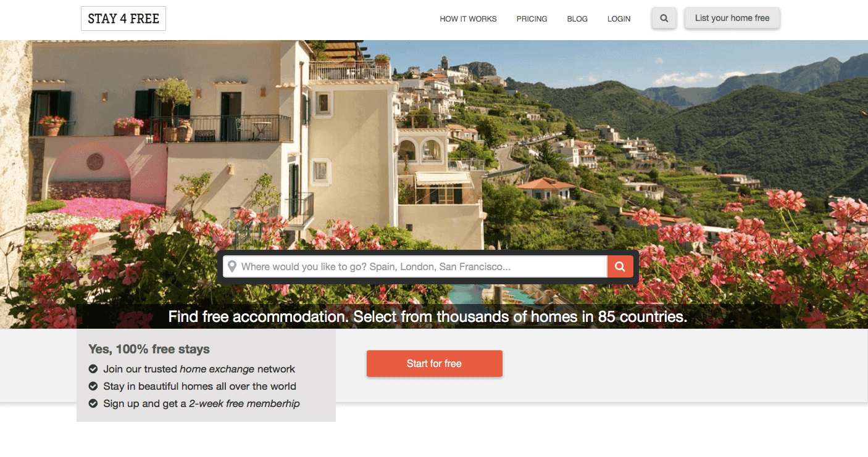Click the 'Find free accommodation' headline banner
This screenshot has width=868, height=457.
(x=428, y=317)
